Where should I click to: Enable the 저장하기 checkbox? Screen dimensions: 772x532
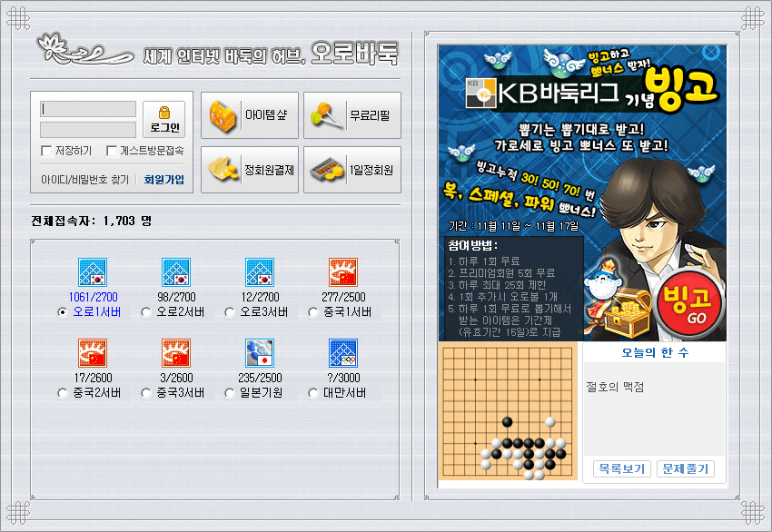pyautogui.click(x=46, y=151)
